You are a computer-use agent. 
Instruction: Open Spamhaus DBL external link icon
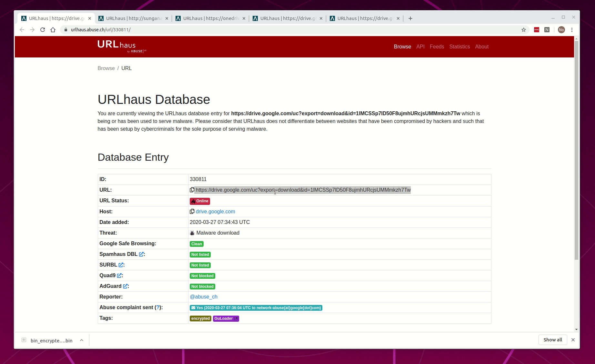[141, 254]
